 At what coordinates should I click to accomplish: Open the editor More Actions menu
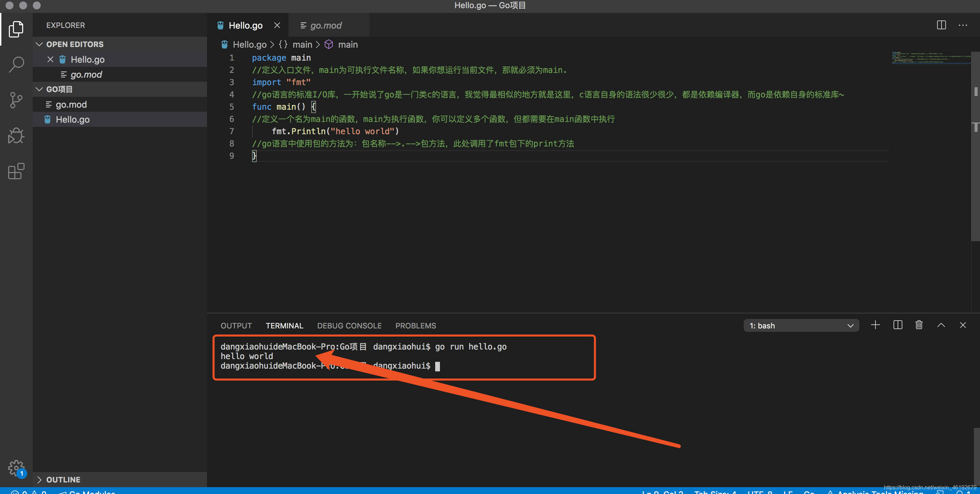963,25
